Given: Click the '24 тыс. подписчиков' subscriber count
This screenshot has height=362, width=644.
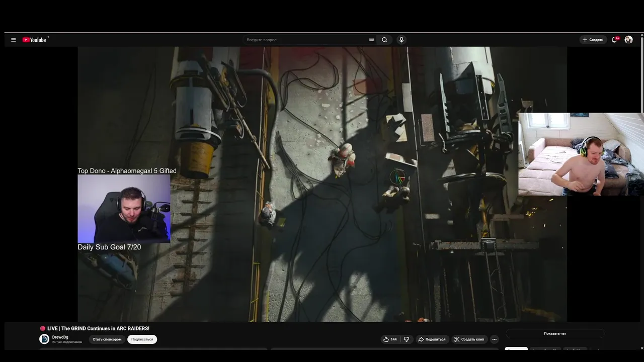Looking at the screenshot, I should click(67, 342).
